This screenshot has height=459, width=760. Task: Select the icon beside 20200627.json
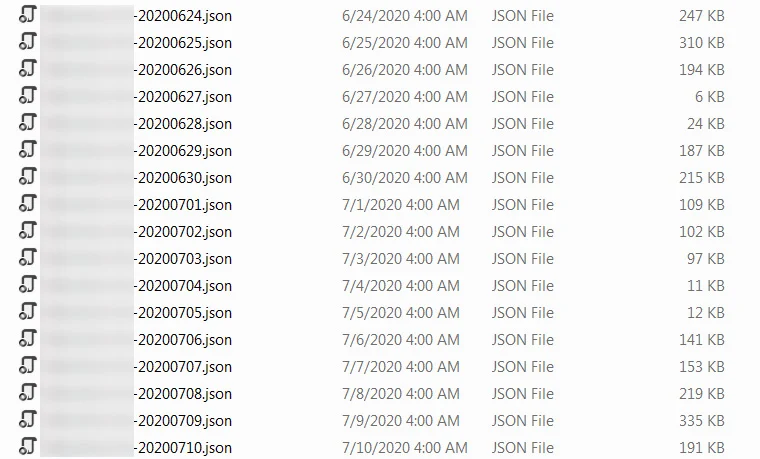point(28,95)
